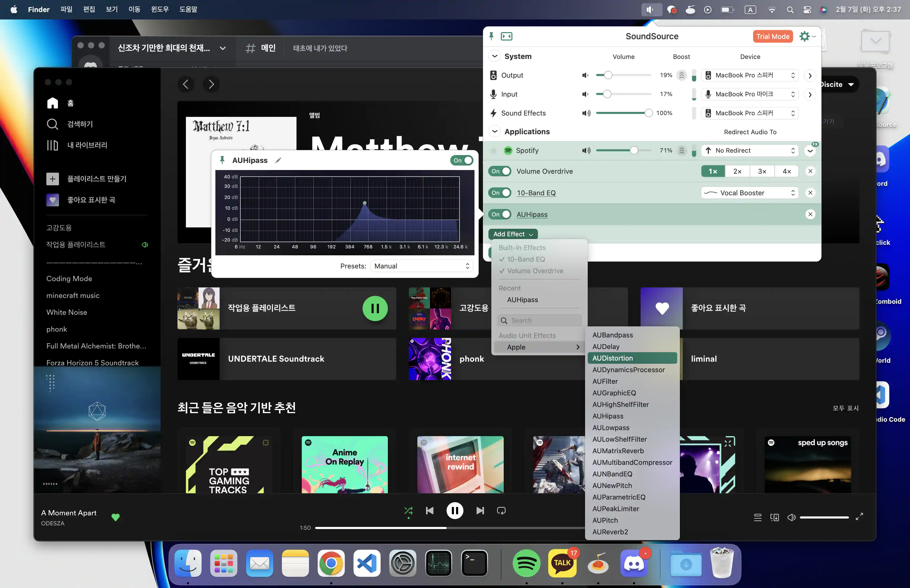This screenshot has height=588, width=910.
Task: Turn off AUHipass popup On switch
Action: tap(462, 160)
